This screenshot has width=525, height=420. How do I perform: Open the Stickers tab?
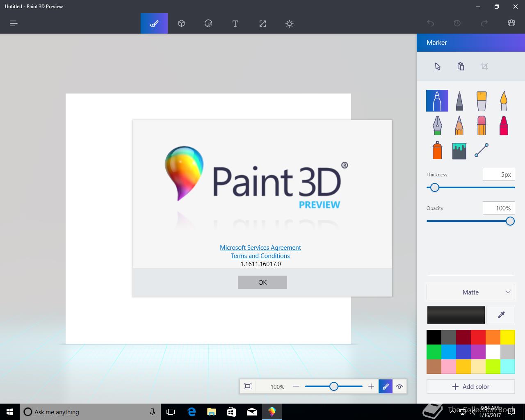point(208,23)
